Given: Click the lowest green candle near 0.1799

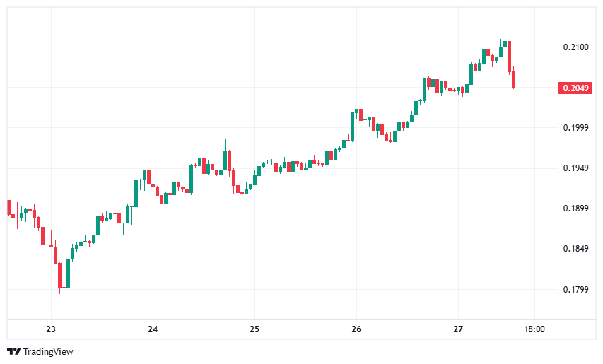Looking at the screenshot, I should pyautogui.click(x=69, y=273).
